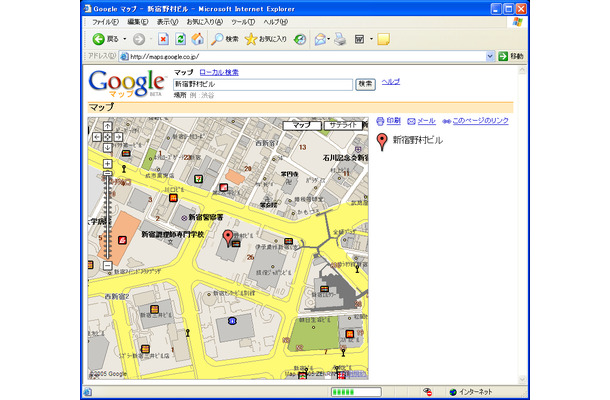
Task: Open the ヘルプ(H) menu
Action: tap(275, 22)
